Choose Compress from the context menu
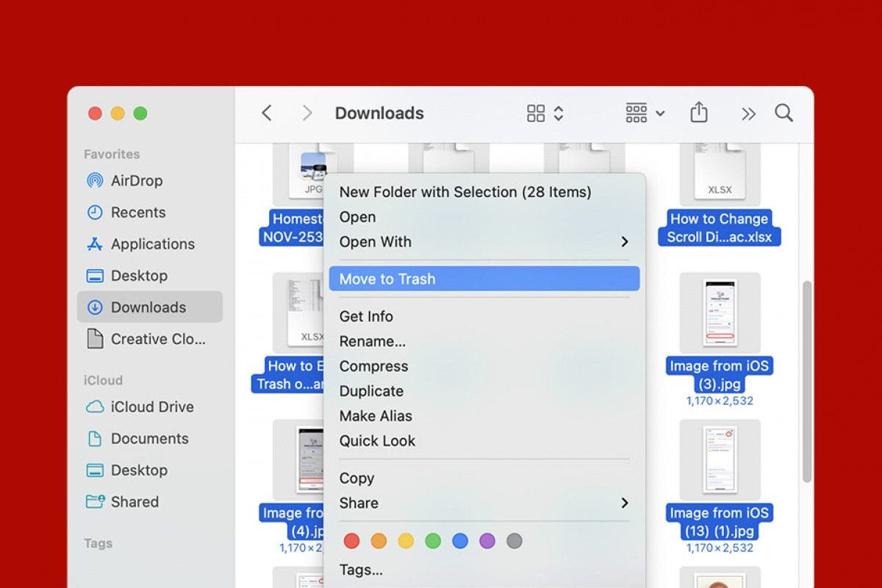This screenshot has width=882, height=588. [373, 366]
